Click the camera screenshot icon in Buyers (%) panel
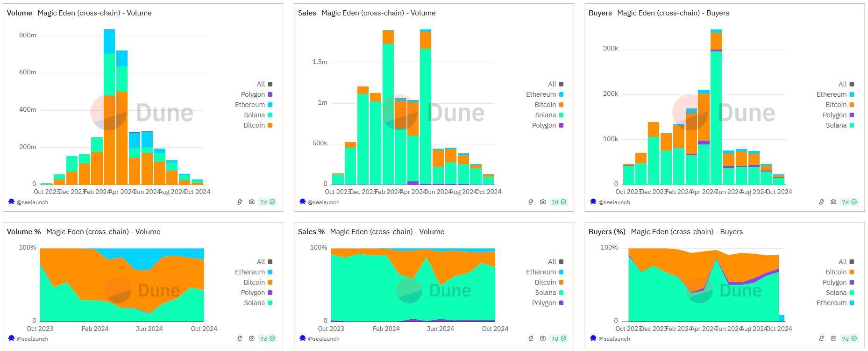868x351 pixels. (833, 338)
